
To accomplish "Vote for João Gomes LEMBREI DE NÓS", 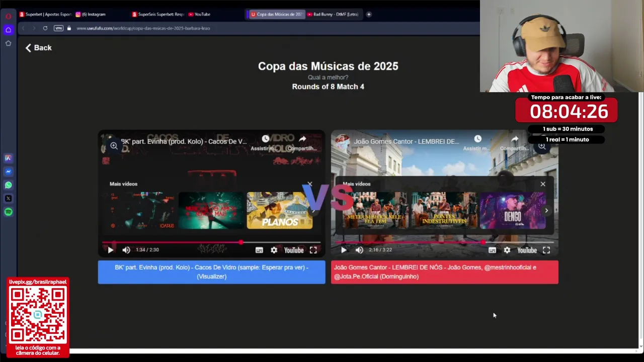I will point(445,272).
